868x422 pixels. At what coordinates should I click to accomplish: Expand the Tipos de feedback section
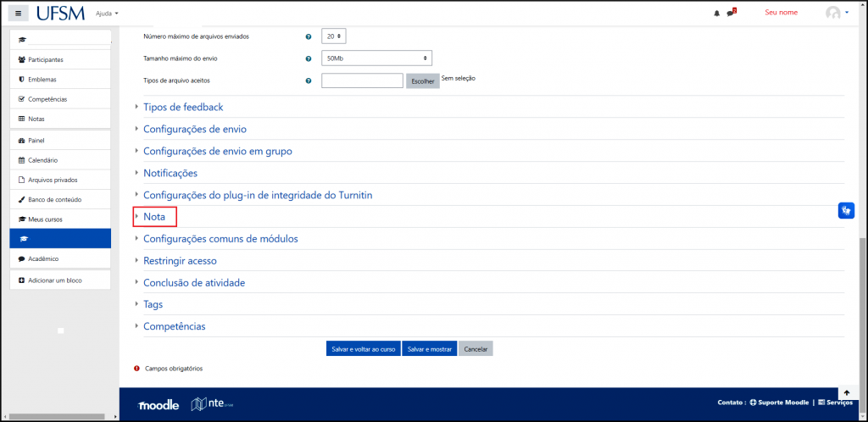click(183, 108)
